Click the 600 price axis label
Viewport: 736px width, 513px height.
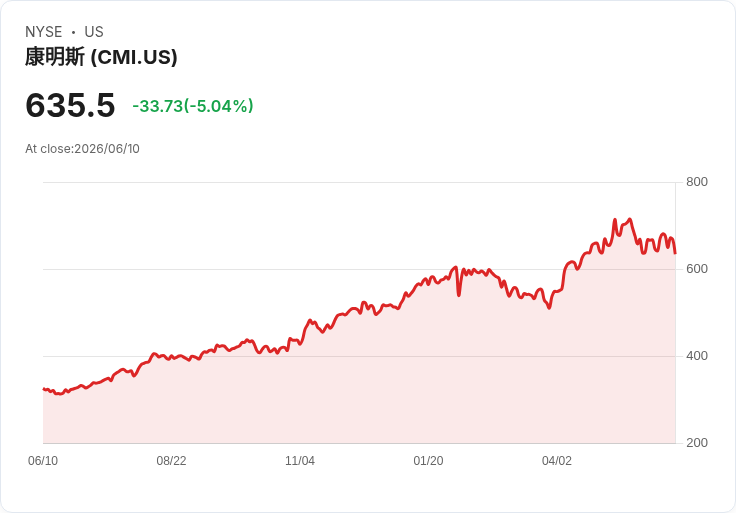point(697,269)
